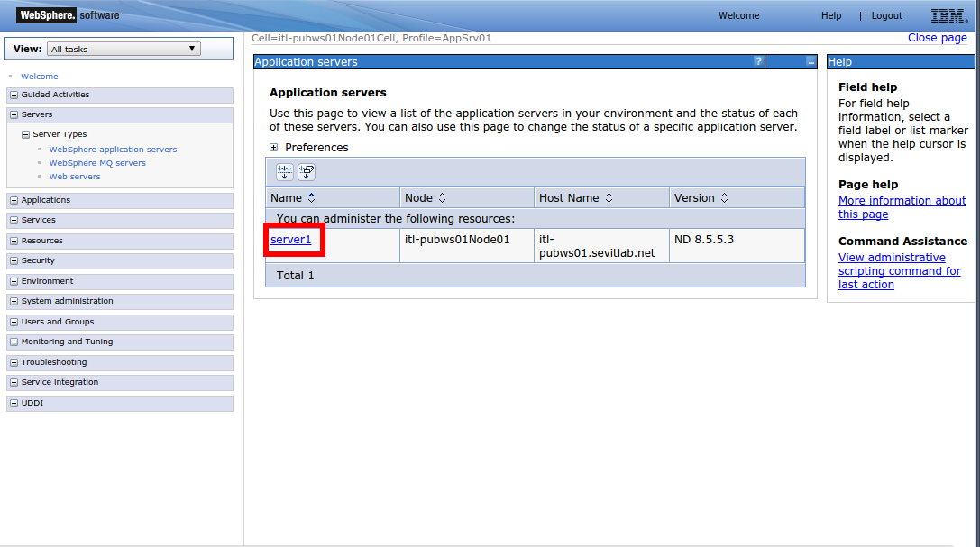The width and height of the screenshot is (980, 547).
Task: Expand the Service integration section
Action: 14,383
